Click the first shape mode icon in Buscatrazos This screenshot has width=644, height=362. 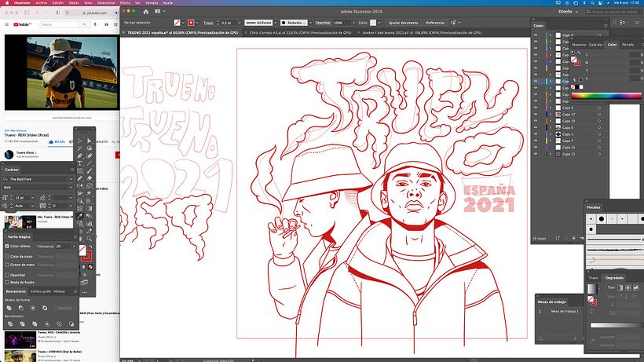click(x=9, y=308)
